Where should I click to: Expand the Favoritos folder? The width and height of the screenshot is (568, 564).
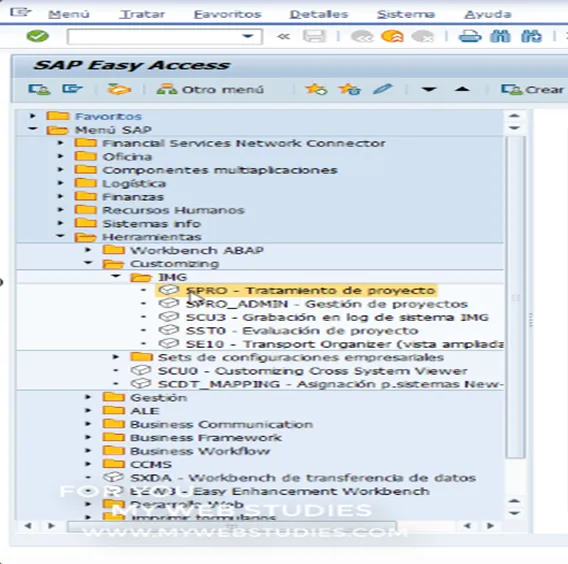[33, 116]
